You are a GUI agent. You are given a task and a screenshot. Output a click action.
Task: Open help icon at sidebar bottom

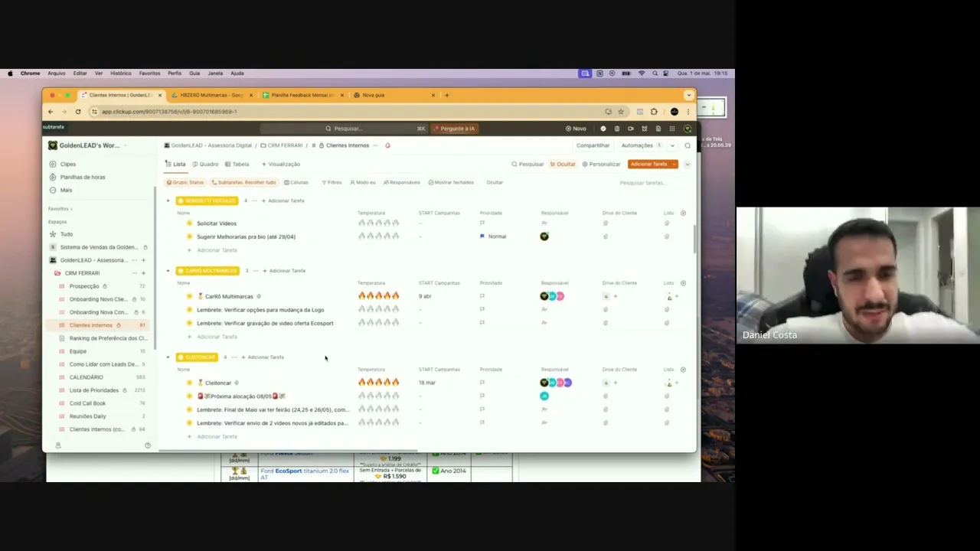point(147,445)
